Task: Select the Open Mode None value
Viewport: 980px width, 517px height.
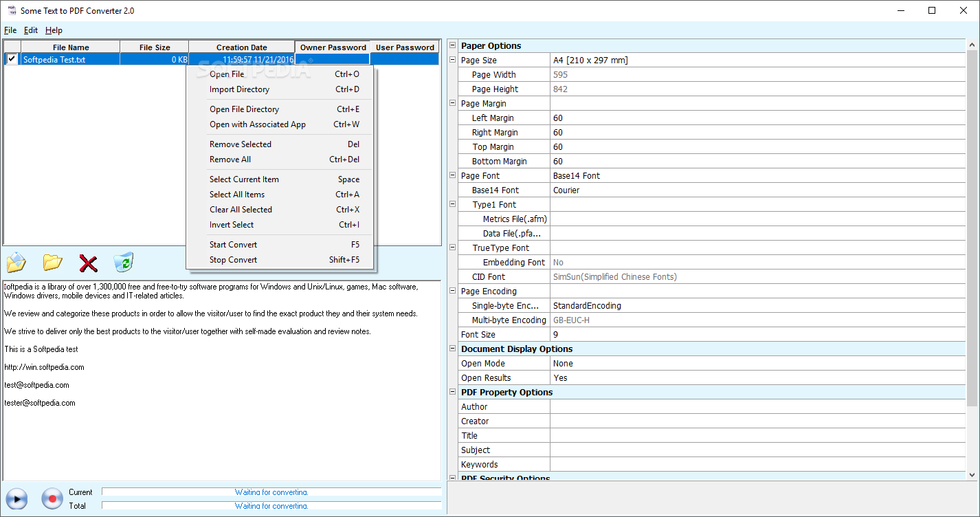Action: tap(758, 364)
